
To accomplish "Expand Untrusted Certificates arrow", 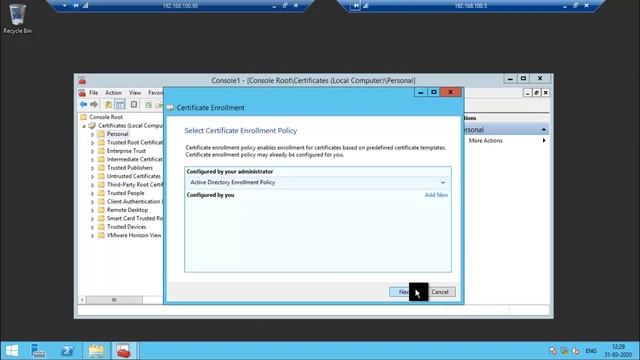I will (x=92, y=177).
